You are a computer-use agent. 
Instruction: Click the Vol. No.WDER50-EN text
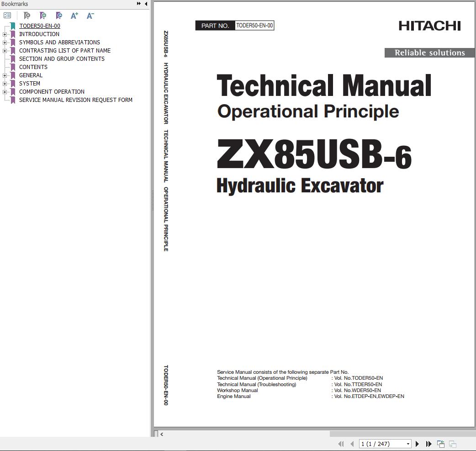coord(357,390)
